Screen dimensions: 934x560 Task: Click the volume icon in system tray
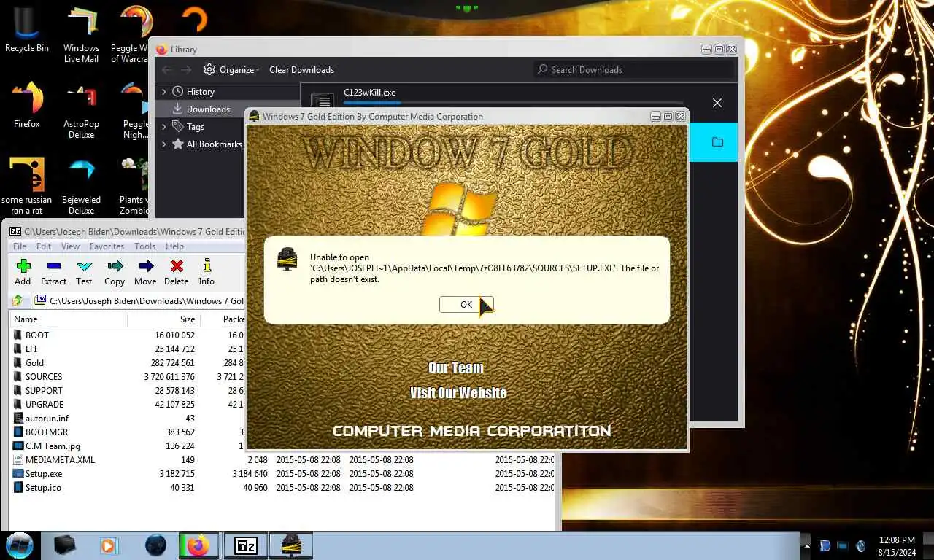click(860, 545)
